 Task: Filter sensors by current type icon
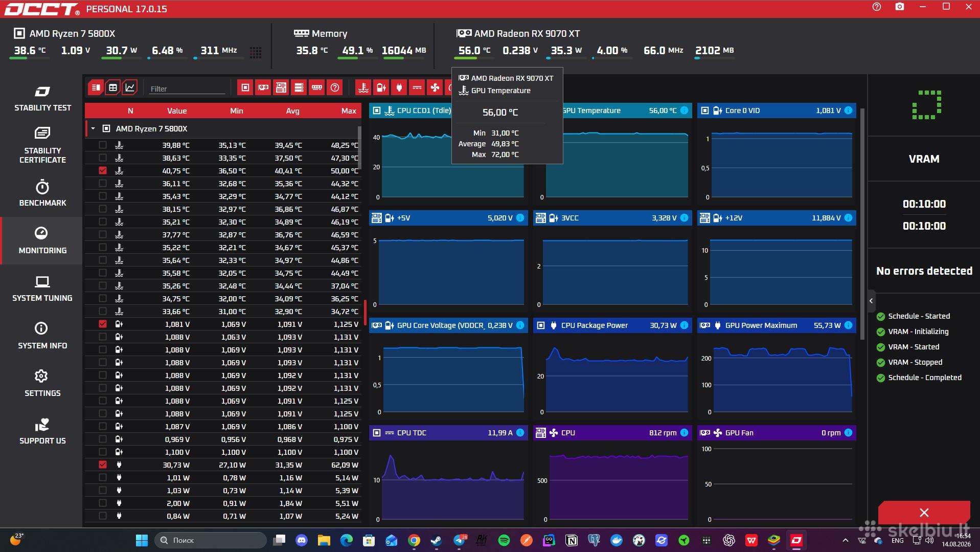417,87
